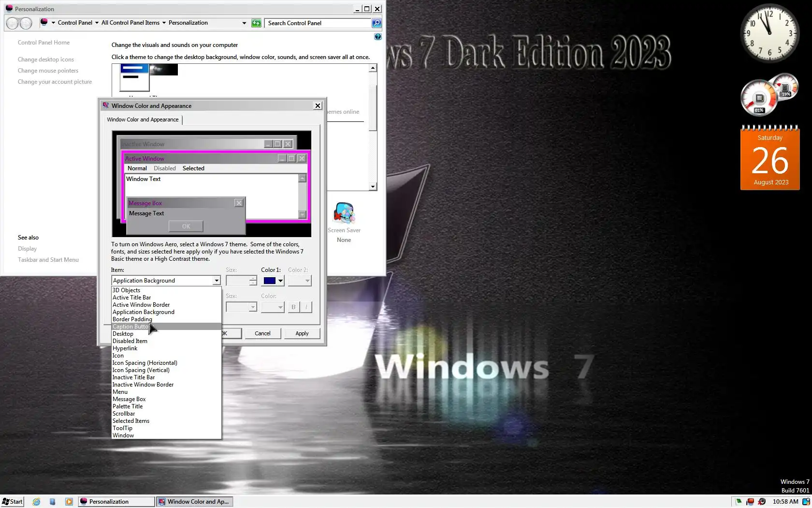Viewport: 812px width, 508px height.
Task: Click the taskbar clock showing 10:58 AM
Action: 785,502
